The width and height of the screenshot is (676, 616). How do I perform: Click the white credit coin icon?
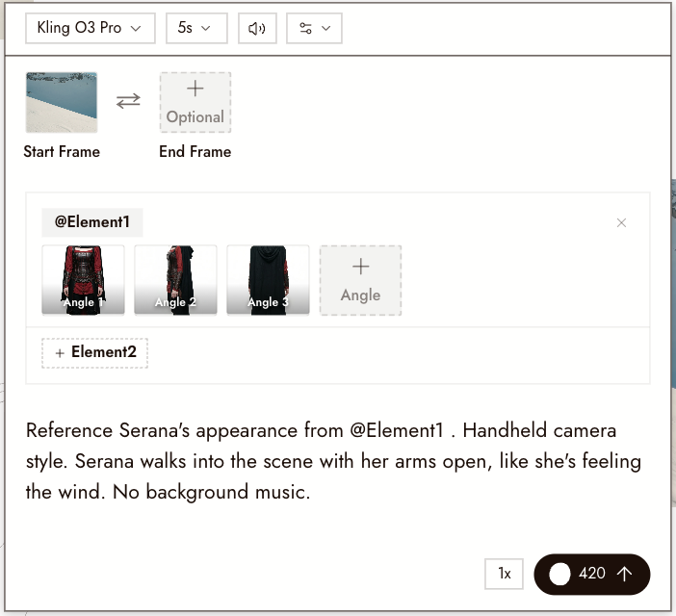(x=559, y=575)
